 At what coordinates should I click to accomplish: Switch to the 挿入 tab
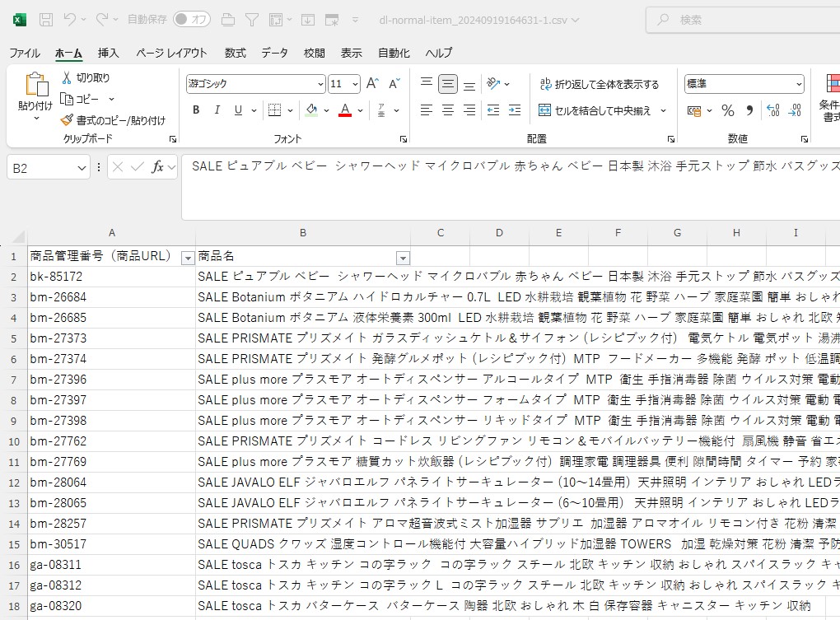point(108,53)
